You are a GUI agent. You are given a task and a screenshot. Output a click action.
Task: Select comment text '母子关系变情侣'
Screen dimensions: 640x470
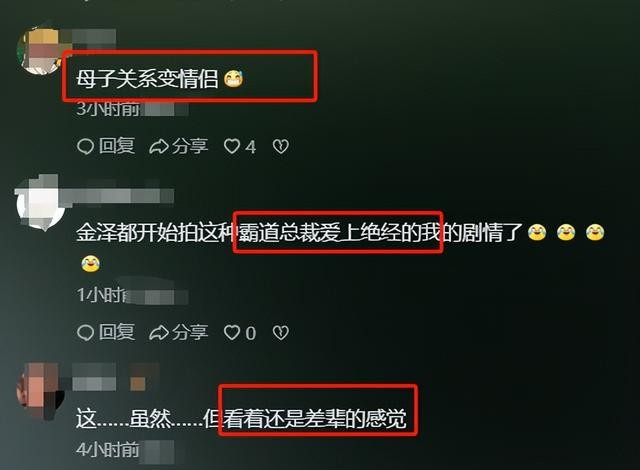pos(147,79)
